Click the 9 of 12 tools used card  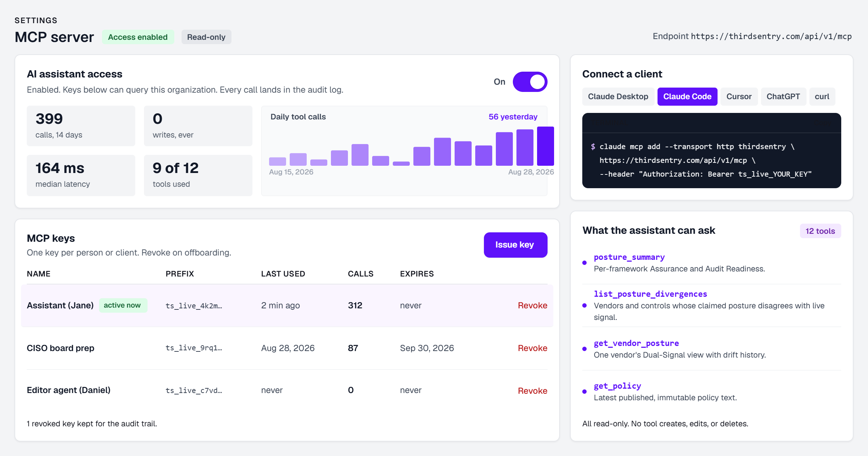[x=198, y=176]
